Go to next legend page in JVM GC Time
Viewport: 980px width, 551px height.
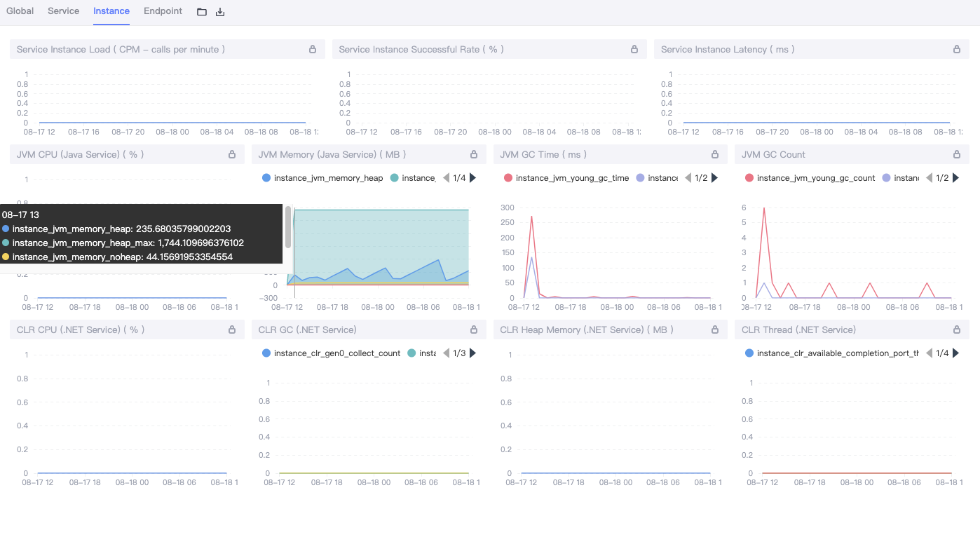point(714,178)
